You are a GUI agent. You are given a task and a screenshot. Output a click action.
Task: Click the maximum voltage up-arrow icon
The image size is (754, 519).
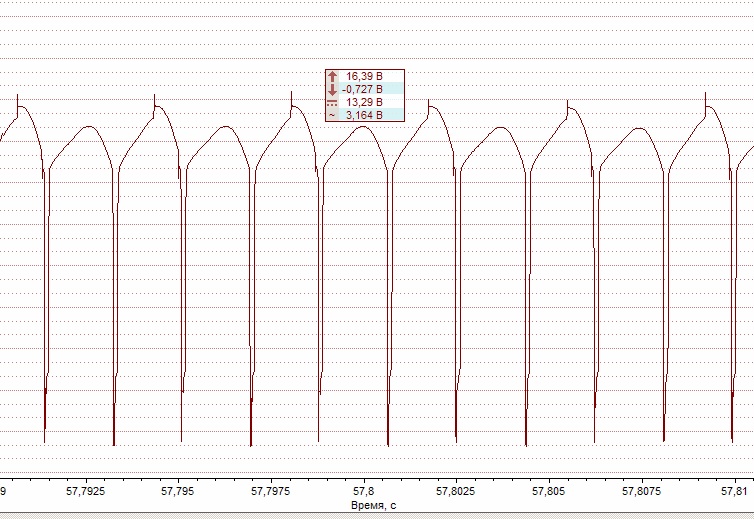point(332,76)
